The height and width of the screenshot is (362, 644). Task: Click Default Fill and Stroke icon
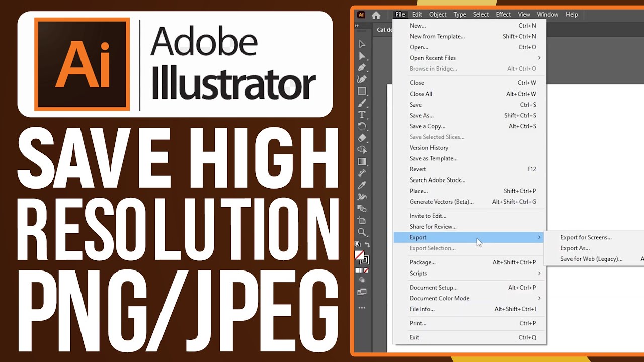[358, 244]
